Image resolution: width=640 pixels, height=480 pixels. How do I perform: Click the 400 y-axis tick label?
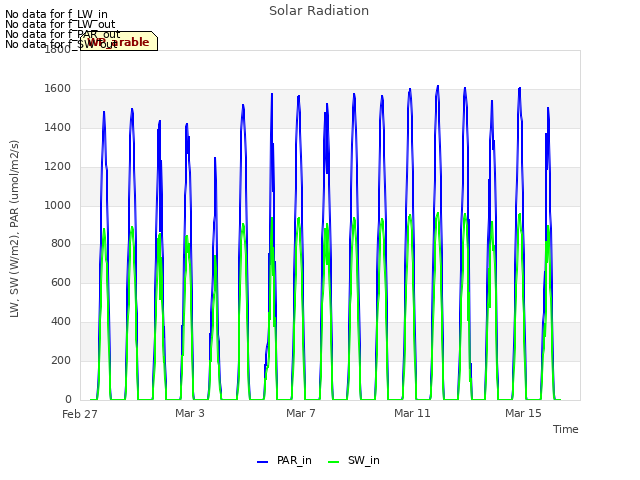click(x=61, y=322)
